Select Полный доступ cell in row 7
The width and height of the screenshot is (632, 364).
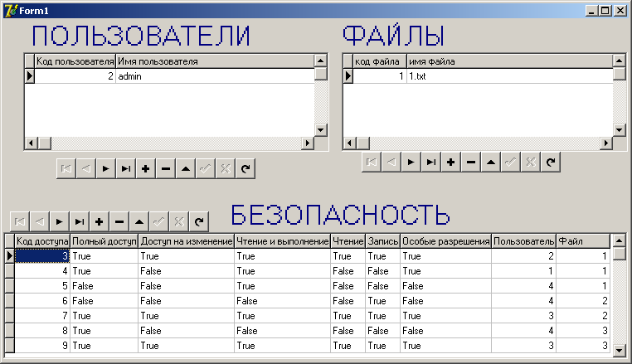pos(104,316)
